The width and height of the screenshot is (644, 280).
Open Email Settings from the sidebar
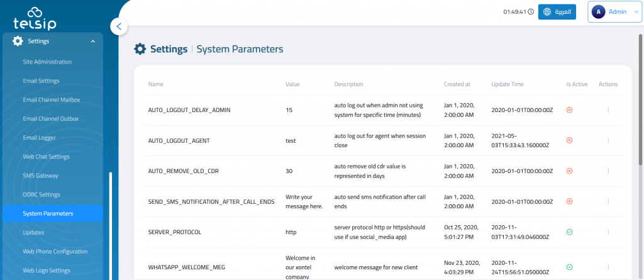[x=41, y=81]
